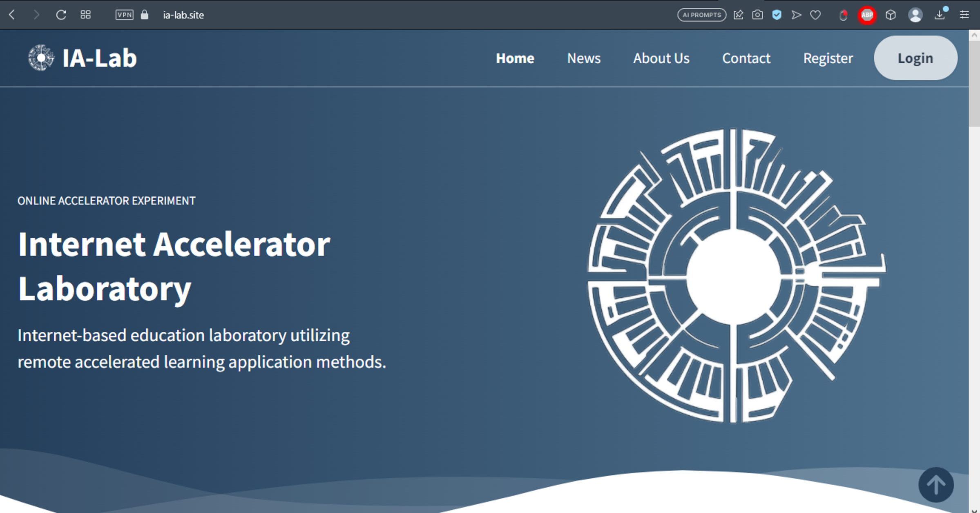Click the Register link

point(828,58)
